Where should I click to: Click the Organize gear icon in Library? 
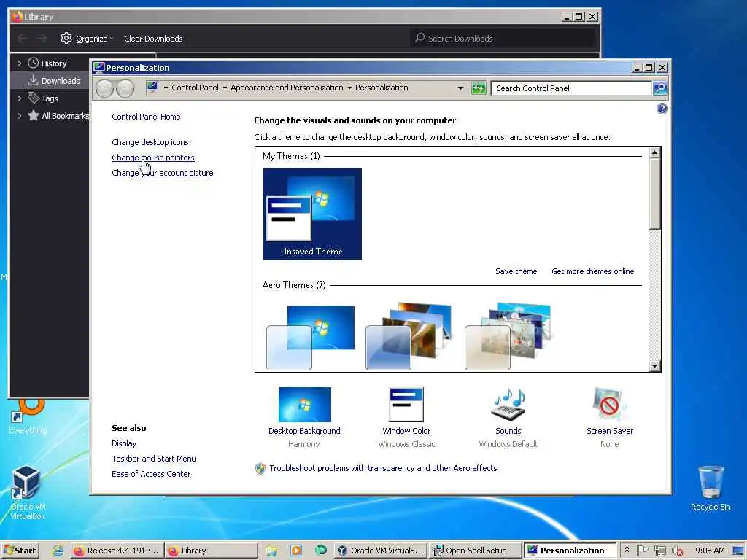coord(66,38)
